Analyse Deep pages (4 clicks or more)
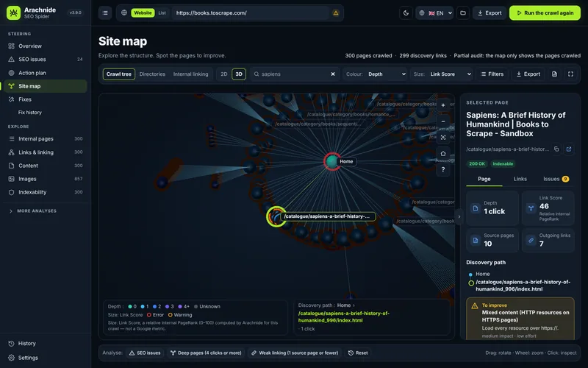This screenshot has height=368, width=588. click(x=206, y=353)
